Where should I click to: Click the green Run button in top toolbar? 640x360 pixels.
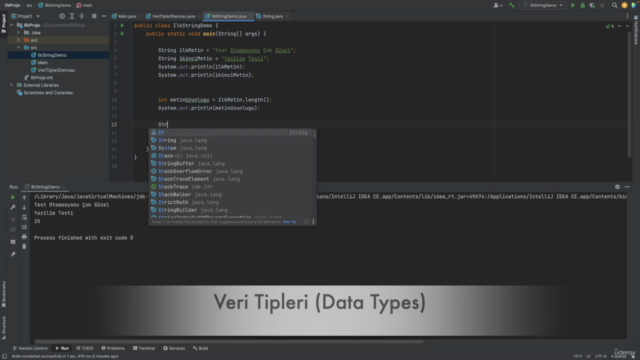click(x=573, y=5)
